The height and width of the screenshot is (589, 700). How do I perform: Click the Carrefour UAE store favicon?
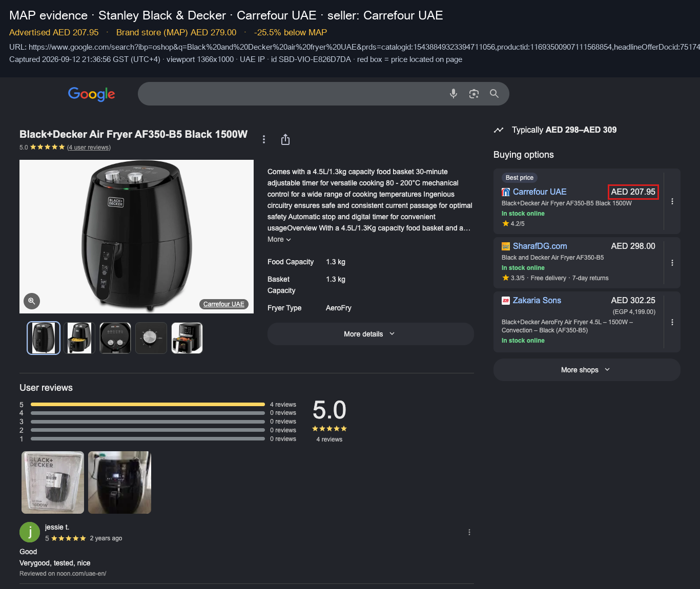tap(506, 192)
